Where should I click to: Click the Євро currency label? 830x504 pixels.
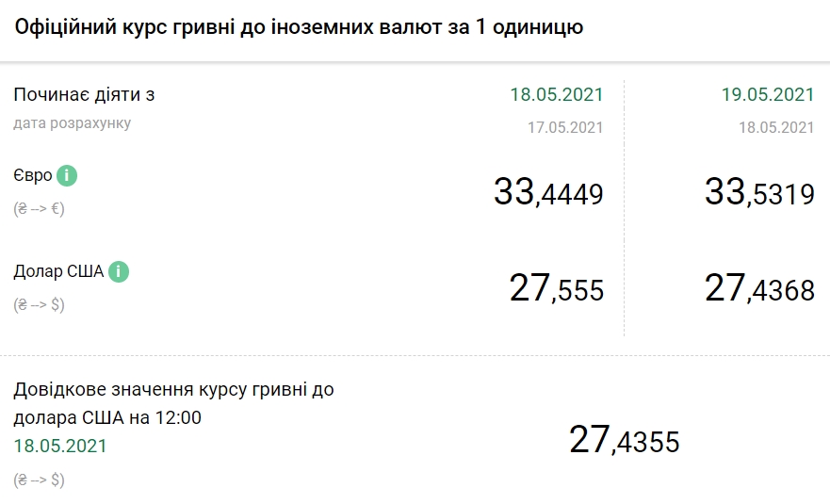tap(33, 176)
